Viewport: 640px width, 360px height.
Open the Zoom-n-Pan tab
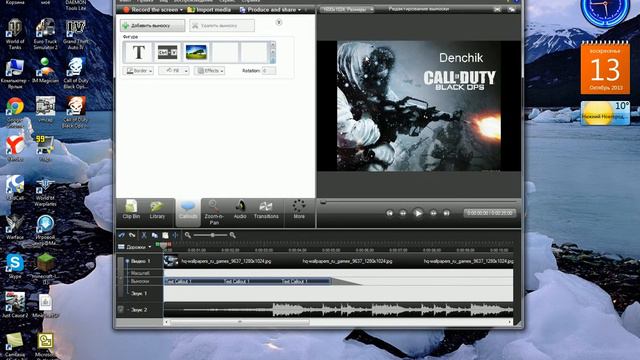tap(214, 213)
